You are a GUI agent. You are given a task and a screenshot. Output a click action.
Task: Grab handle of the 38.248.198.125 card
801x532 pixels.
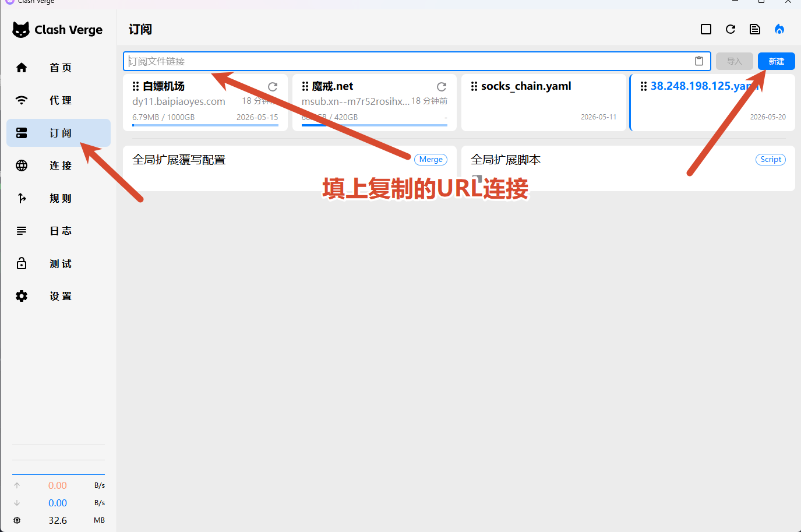[x=644, y=86]
